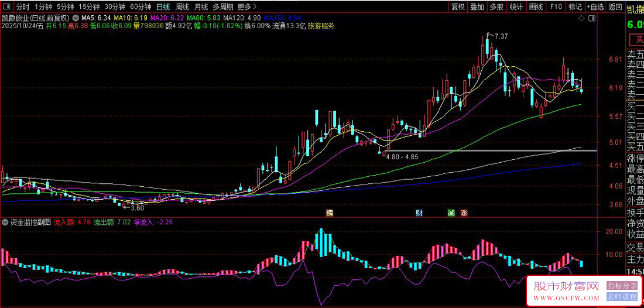Switch to the 日线 daily chart tab
Viewport: 644px width, 308px height.
point(163,7)
